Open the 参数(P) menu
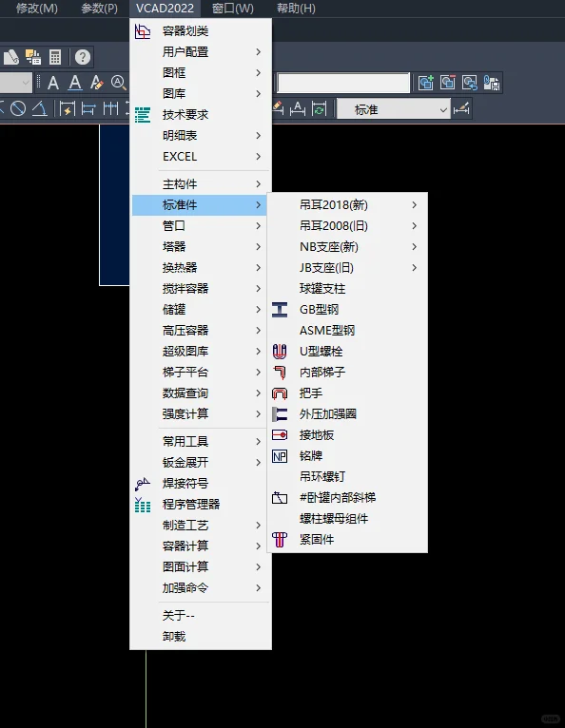 tap(100, 9)
